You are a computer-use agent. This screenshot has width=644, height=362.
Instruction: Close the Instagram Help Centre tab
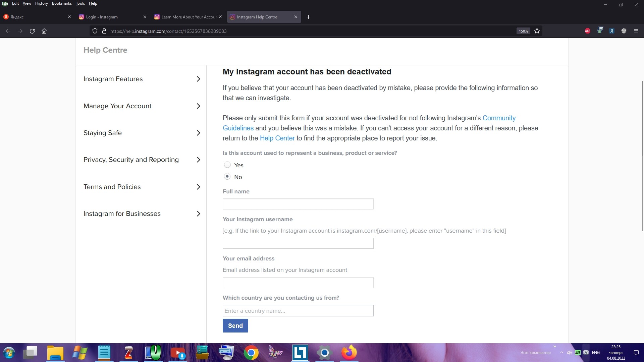click(296, 17)
